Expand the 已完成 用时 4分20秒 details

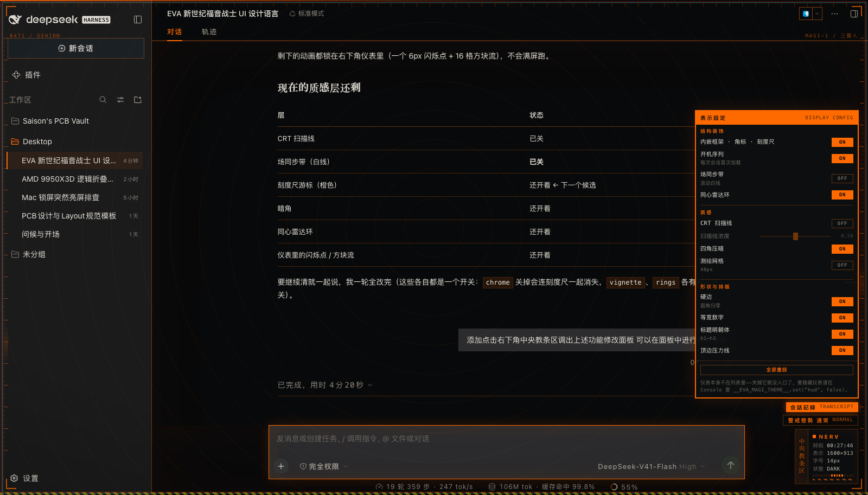tap(325, 385)
